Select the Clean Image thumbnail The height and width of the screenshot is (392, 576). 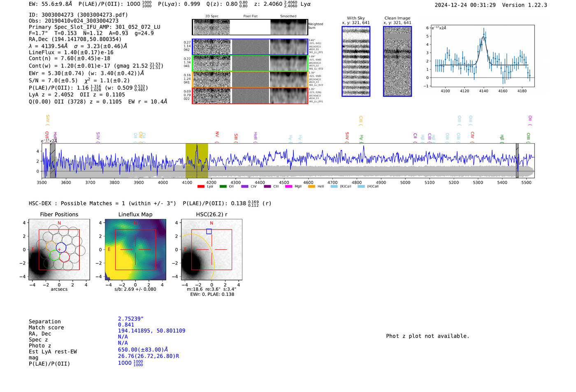397,61
